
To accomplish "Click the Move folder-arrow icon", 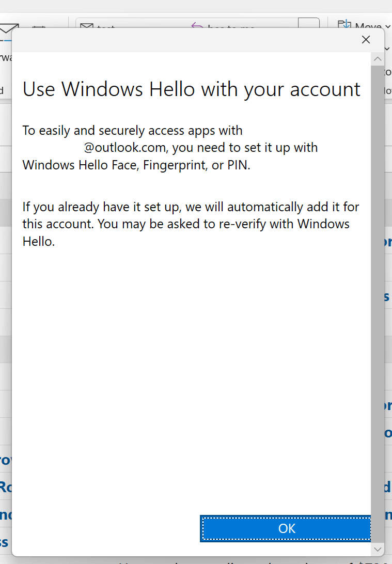I will coord(344,24).
